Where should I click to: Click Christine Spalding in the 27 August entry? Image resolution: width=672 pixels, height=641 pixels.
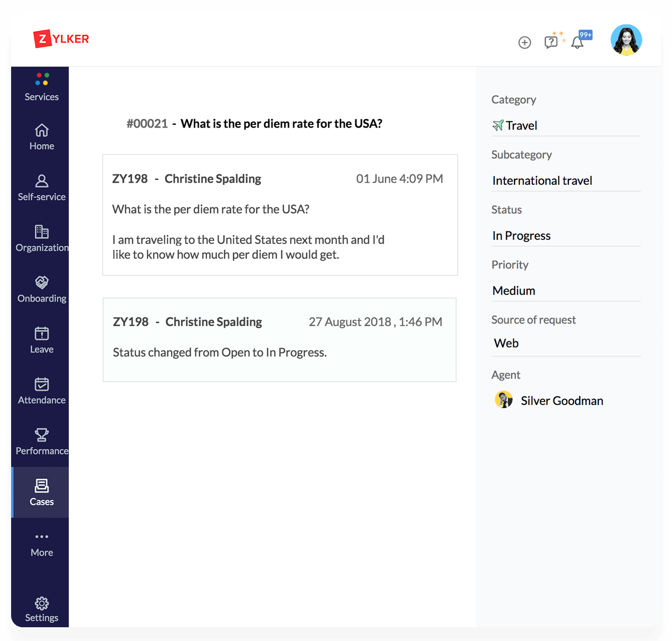tap(214, 322)
